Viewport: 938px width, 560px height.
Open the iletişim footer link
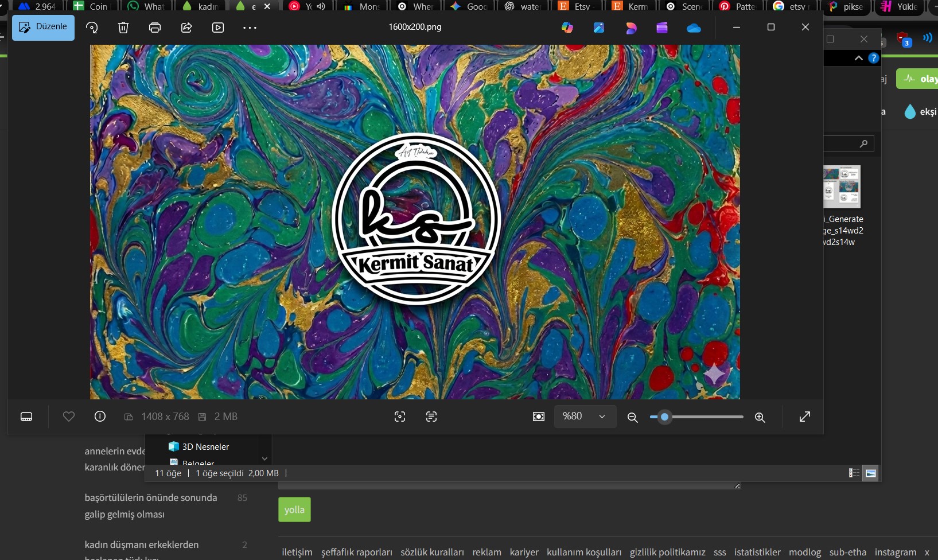[x=297, y=552]
